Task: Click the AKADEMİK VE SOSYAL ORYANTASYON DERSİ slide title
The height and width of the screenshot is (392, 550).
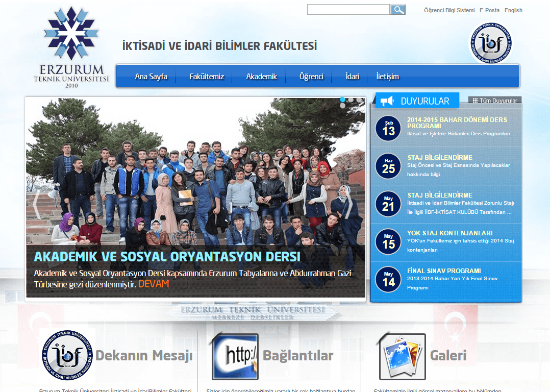Action: [x=167, y=257]
